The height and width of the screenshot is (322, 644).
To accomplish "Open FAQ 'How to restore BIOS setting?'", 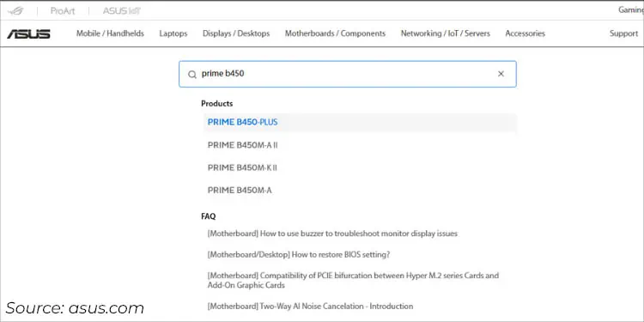I will 299,255.
